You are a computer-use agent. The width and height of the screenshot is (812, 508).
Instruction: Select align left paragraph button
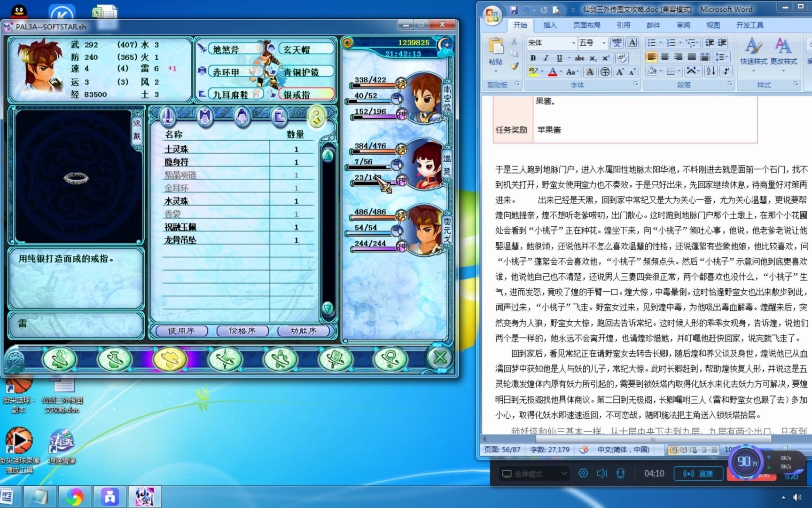tap(651, 57)
